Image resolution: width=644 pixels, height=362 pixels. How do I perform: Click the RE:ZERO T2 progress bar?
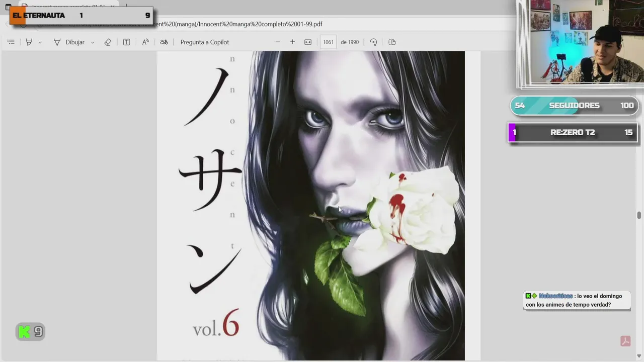(573, 133)
